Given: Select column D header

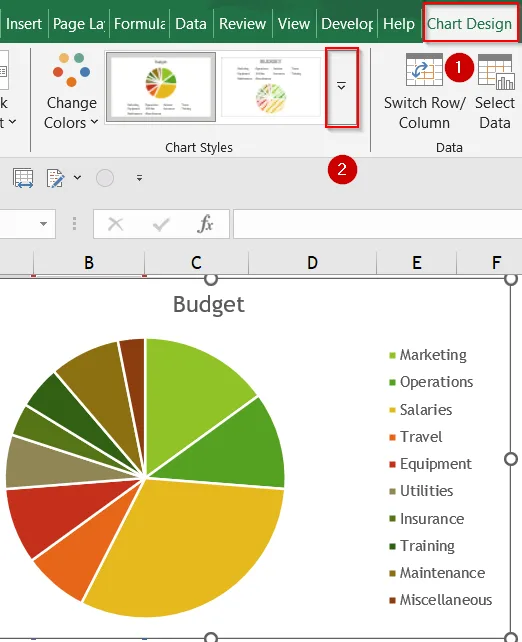Looking at the screenshot, I should click(312, 262).
